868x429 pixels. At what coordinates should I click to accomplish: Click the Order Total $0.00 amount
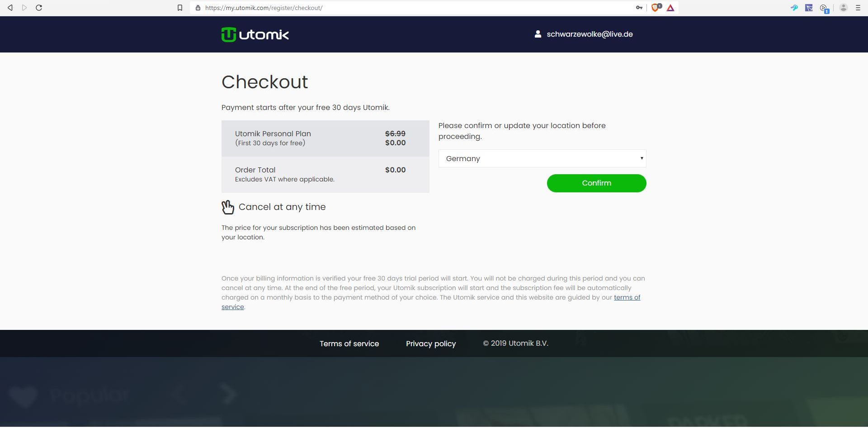pyautogui.click(x=395, y=170)
